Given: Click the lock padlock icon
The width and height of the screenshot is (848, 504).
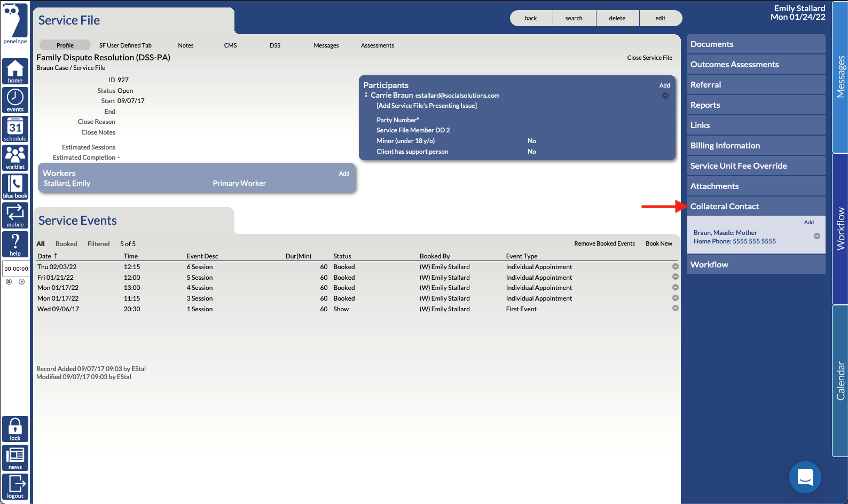Looking at the screenshot, I should tap(15, 429).
